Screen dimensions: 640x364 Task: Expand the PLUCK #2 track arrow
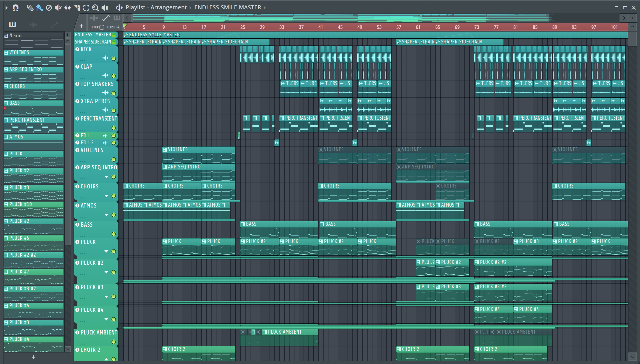point(106,272)
